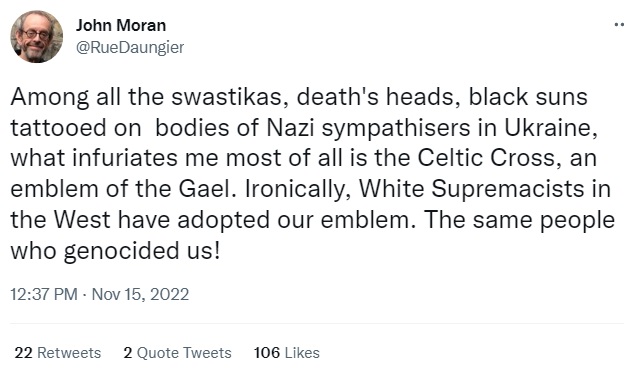Click the phrase "Celtic Cross" in the tweet
The image size is (624, 376).
pyautogui.click(x=487, y=158)
